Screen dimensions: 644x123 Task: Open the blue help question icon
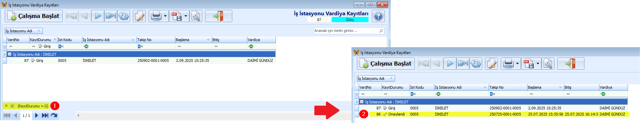(378, 16)
